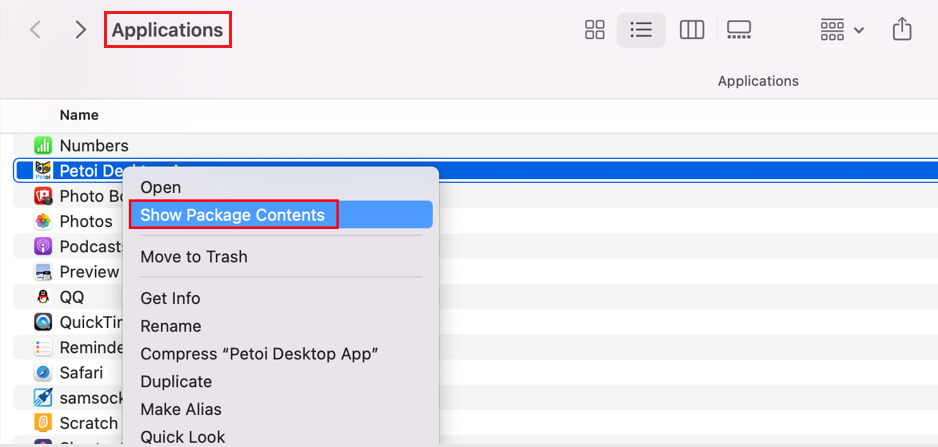
Task: Click Compress "Petoi Desktop App"
Action: [259, 354]
